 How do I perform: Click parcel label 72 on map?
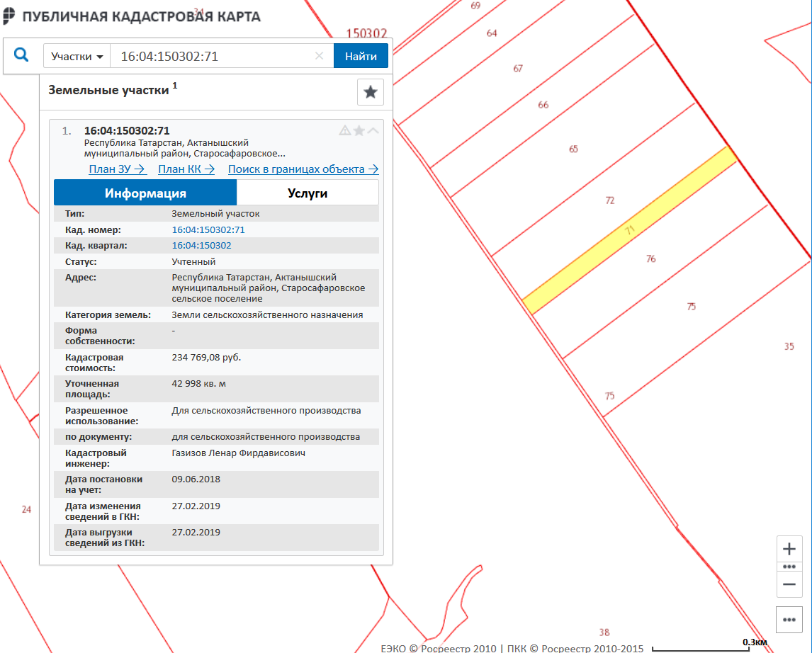click(610, 200)
